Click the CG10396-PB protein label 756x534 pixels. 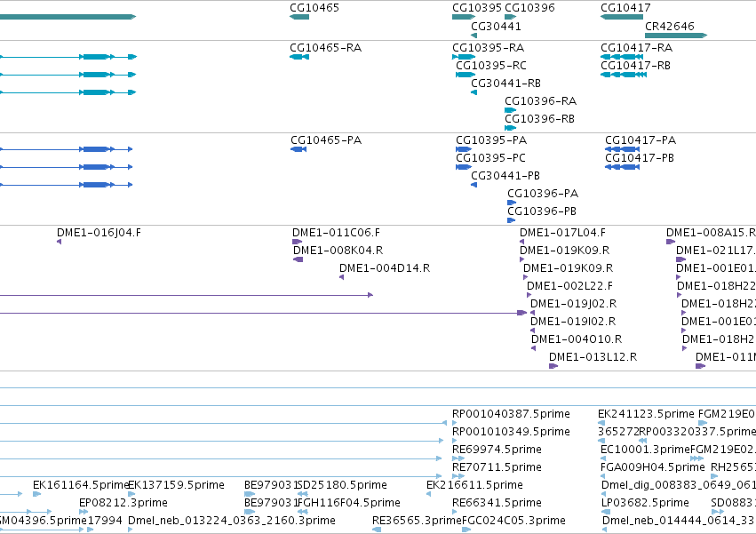542,211
